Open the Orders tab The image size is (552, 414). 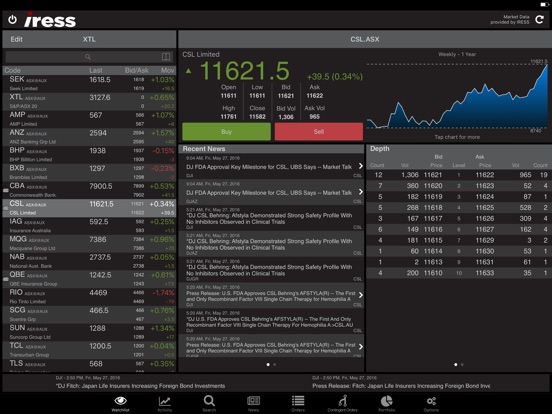tap(298, 403)
